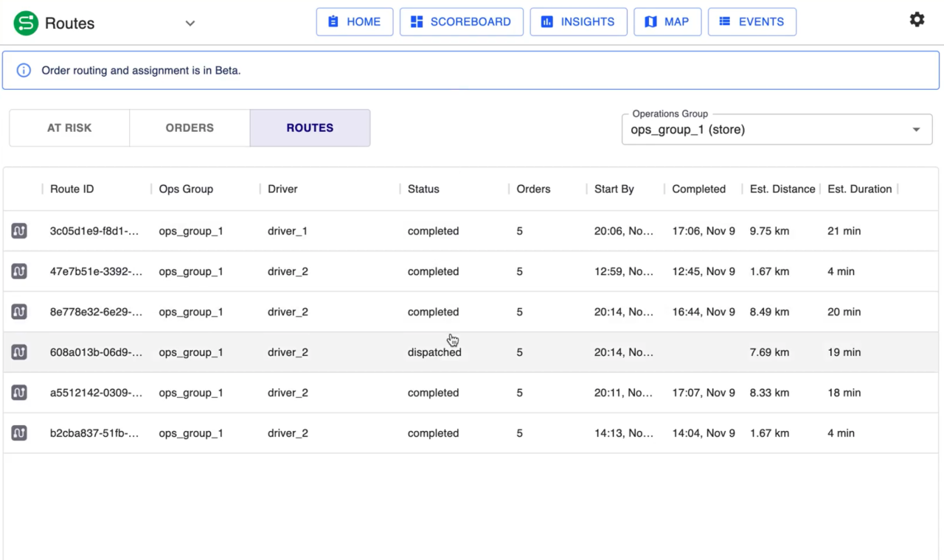The image size is (944, 560).
Task: Sort by the Est. Distance column header
Action: click(x=782, y=189)
